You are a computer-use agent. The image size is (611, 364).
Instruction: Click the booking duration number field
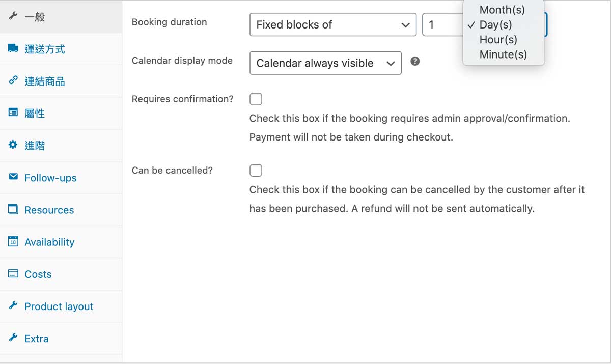click(x=443, y=24)
